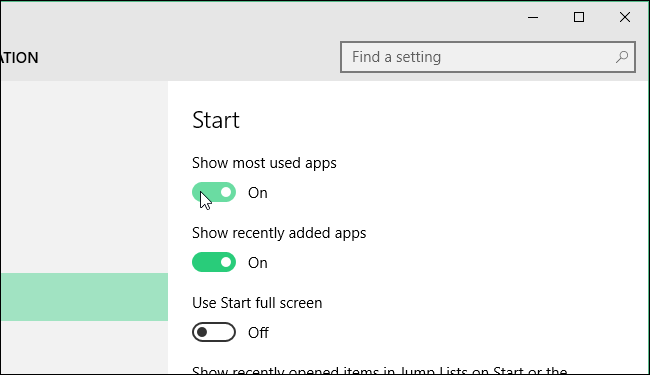Viewport: 650px width, 375px height.
Task: Click the Start page heading
Action: [216, 120]
